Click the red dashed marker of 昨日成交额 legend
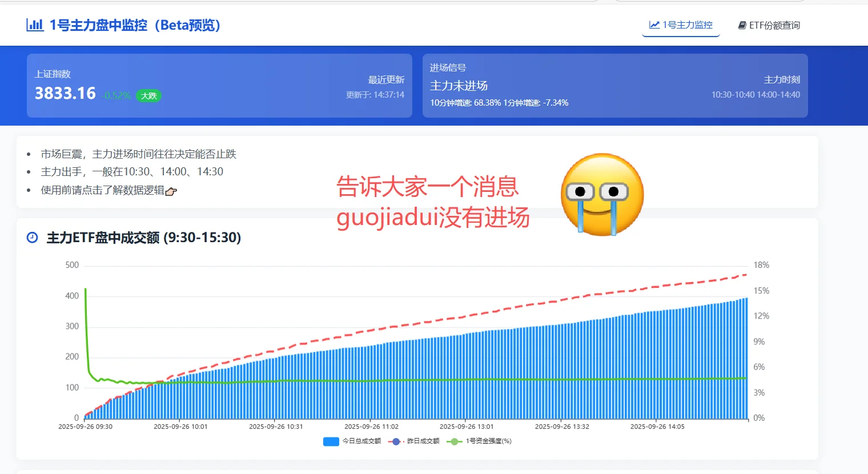The image size is (868, 474). tap(396, 441)
